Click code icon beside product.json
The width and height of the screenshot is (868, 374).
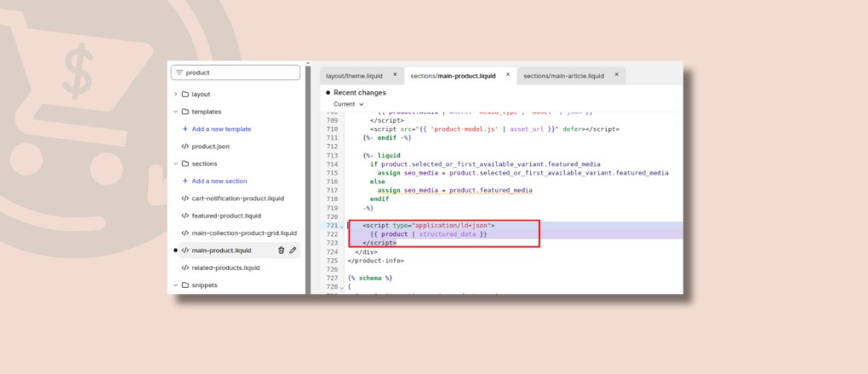coord(186,147)
